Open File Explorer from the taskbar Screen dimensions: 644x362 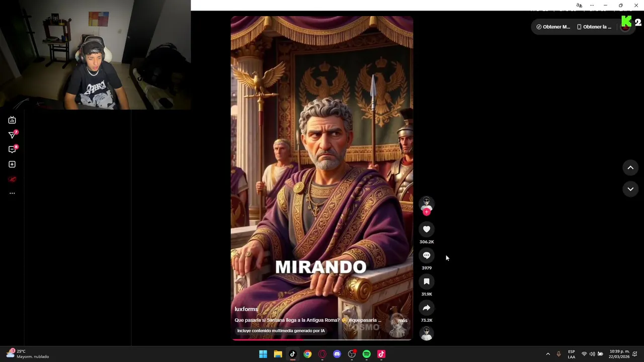tap(278, 354)
